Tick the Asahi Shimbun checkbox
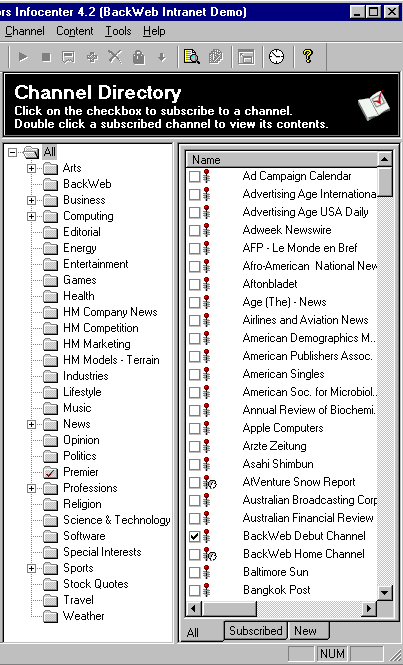 click(x=194, y=464)
